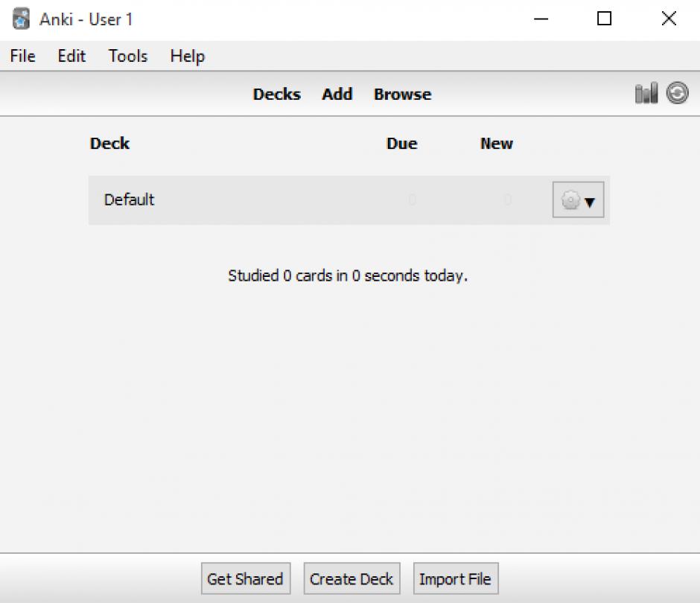
Task: Minimize the Anki window
Action: pyautogui.click(x=541, y=19)
